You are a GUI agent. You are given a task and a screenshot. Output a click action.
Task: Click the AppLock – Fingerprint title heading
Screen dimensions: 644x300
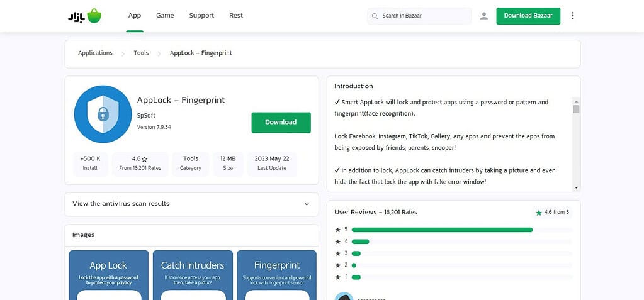tap(181, 100)
